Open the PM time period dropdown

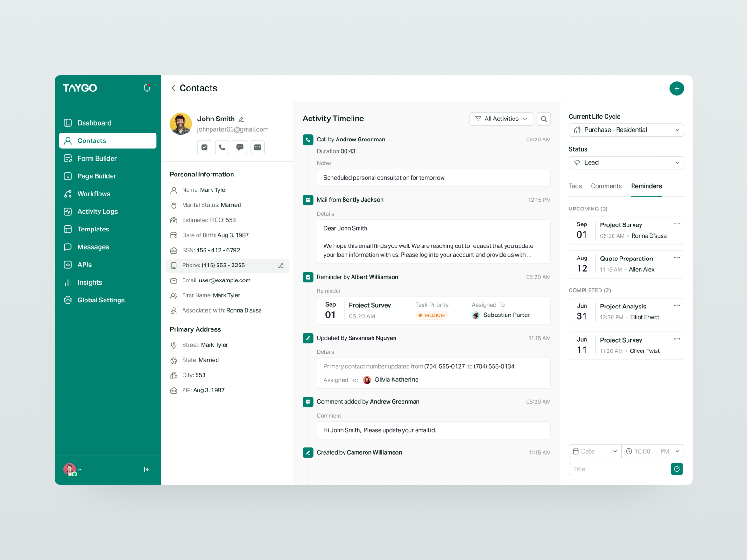pos(670,451)
